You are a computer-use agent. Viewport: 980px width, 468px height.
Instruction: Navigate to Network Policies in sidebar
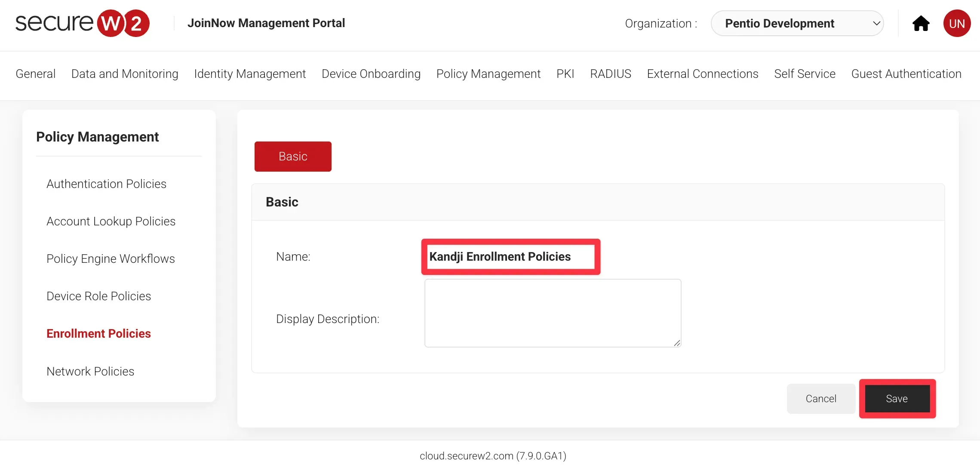coord(90,372)
